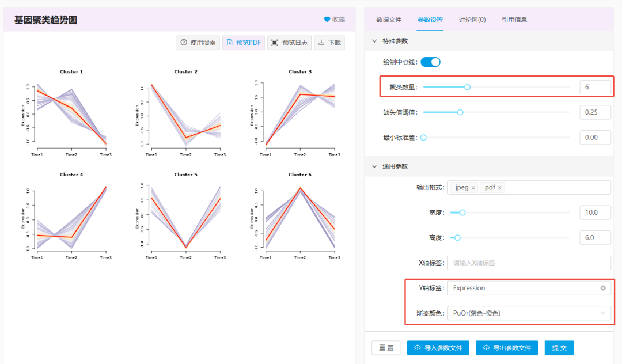Disable the centerline drawing switch
Viewport: 622px width, 364px height.
click(x=430, y=62)
